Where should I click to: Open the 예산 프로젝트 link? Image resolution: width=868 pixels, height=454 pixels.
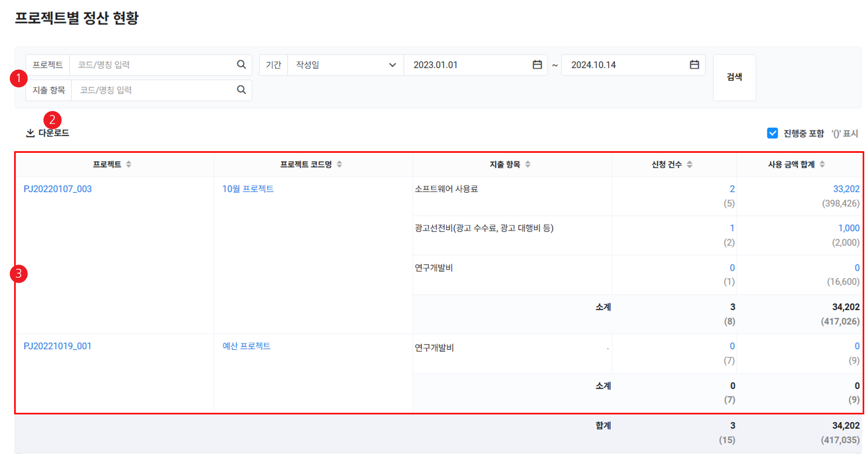coord(246,346)
